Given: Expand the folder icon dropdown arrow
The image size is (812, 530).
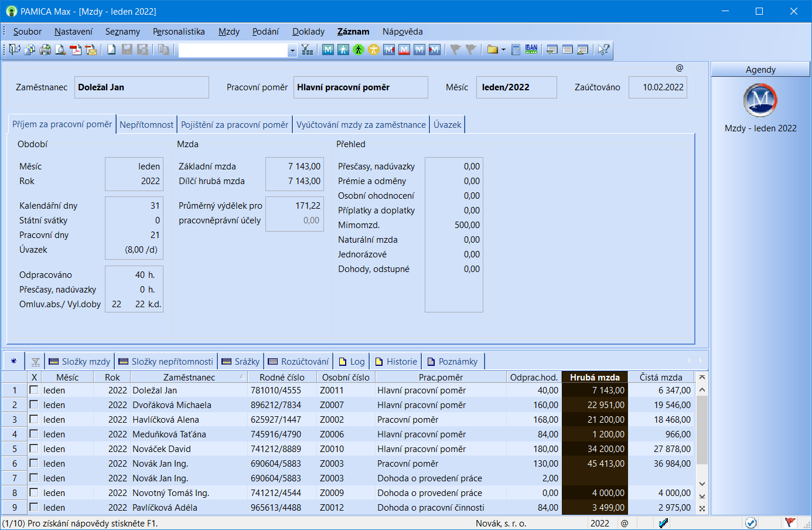Looking at the screenshot, I should [503, 50].
